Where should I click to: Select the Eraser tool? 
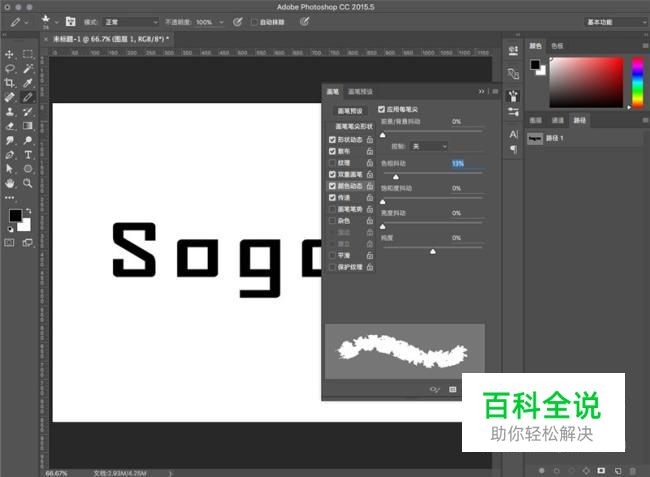tap(10, 126)
